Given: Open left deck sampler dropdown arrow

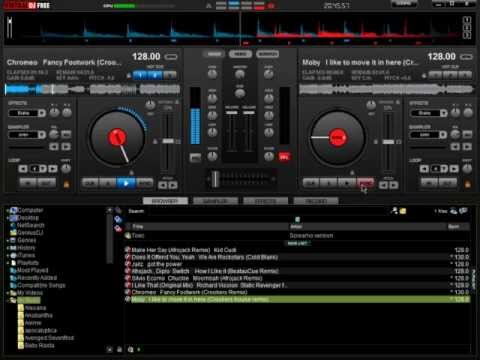Looking at the screenshot, I should [x=42, y=135].
